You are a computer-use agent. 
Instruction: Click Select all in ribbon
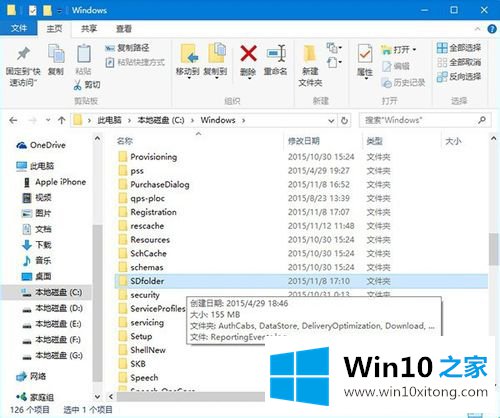[459, 48]
